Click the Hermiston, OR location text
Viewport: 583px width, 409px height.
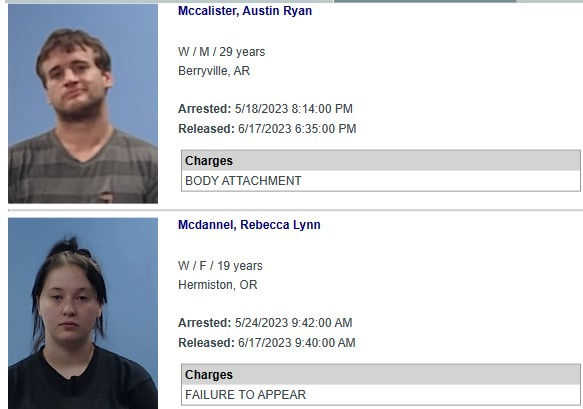[x=218, y=285]
